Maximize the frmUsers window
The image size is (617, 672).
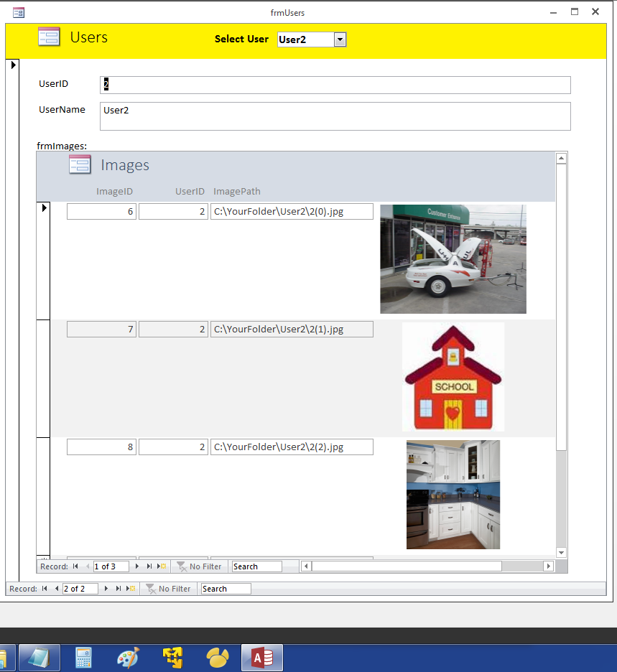[x=575, y=12]
